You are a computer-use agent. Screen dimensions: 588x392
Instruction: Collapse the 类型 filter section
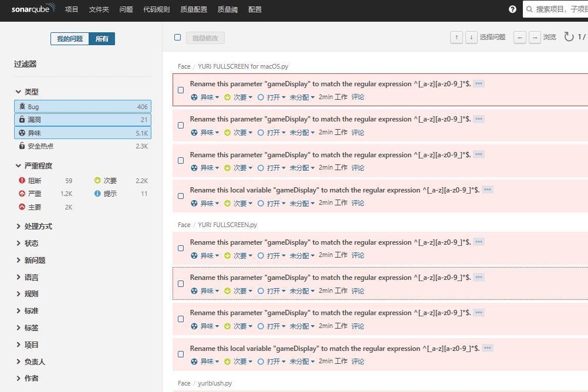pyautogui.click(x=26, y=92)
